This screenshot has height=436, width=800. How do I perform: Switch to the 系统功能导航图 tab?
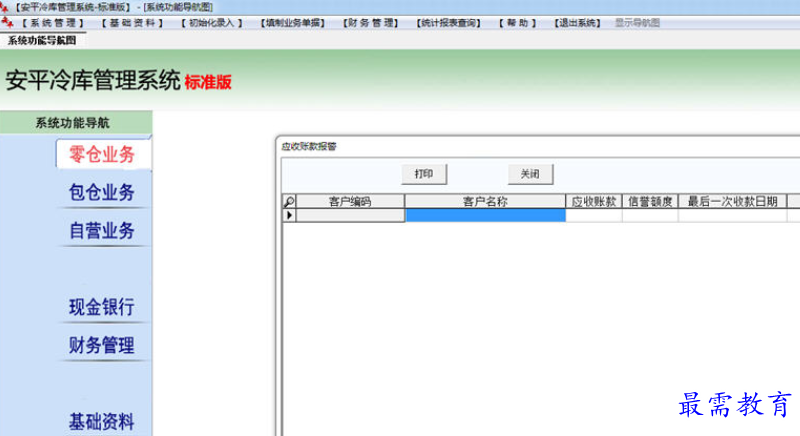[x=42, y=40]
